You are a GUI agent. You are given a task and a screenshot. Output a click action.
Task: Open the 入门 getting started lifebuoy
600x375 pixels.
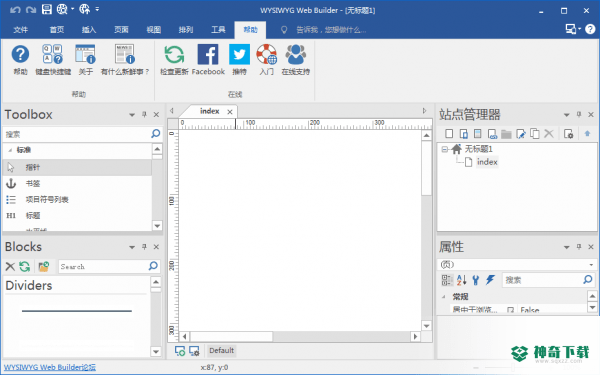click(x=267, y=59)
